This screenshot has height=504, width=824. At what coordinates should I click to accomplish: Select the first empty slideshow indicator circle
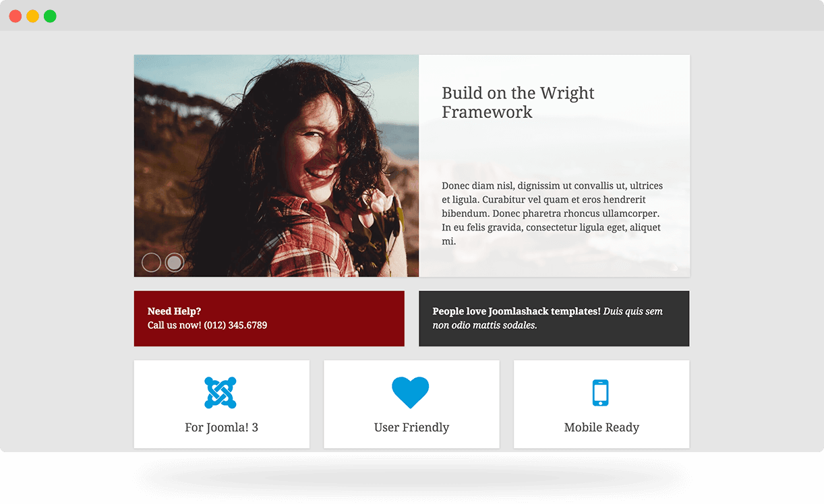pos(151,262)
